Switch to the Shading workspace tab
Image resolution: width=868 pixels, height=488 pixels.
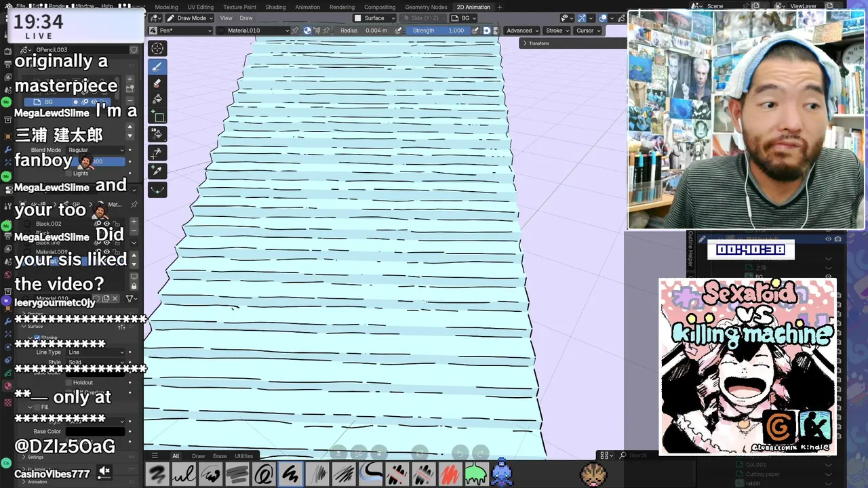(x=275, y=7)
